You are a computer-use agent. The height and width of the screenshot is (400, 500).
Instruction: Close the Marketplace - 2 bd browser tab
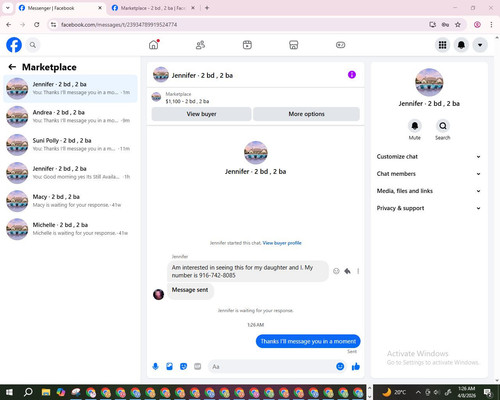tap(193, 8)
